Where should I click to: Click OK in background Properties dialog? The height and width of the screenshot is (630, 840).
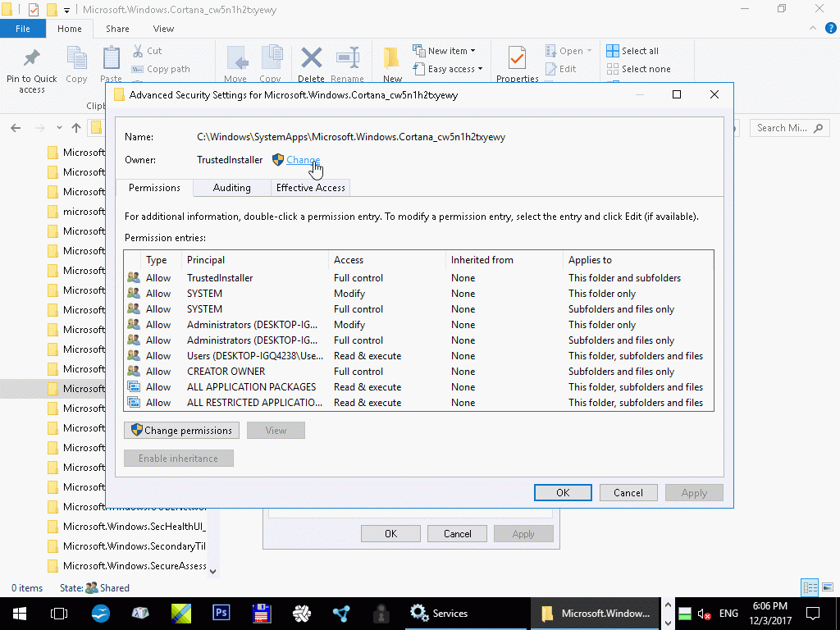point(390,533)
